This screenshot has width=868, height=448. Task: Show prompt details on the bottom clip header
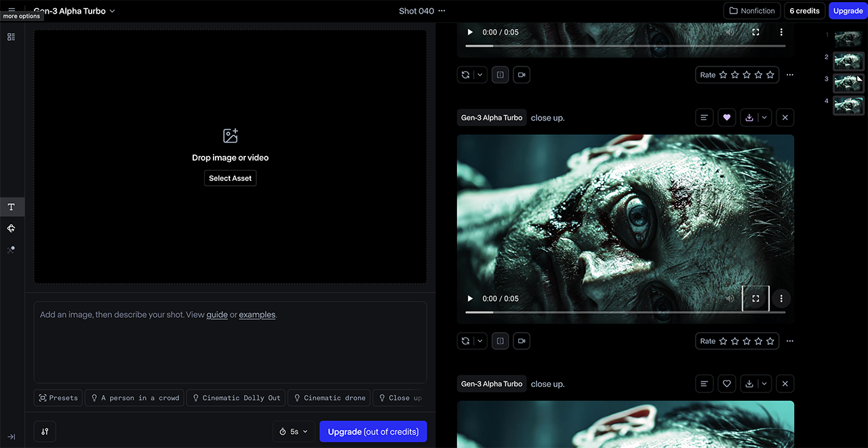pos(705,384)
